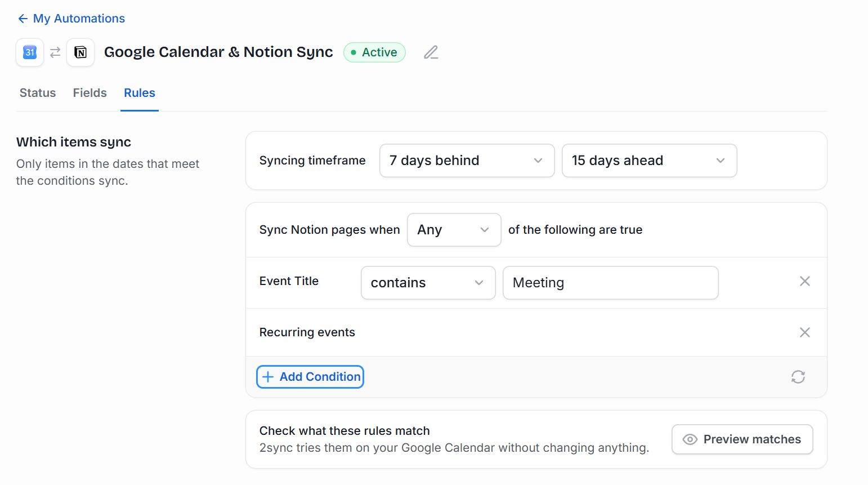Click the Recurring events condition text

307,332
